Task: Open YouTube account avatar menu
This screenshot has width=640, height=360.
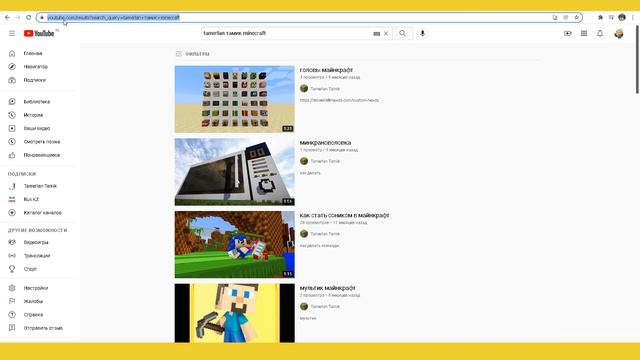Action: [619, 33]
